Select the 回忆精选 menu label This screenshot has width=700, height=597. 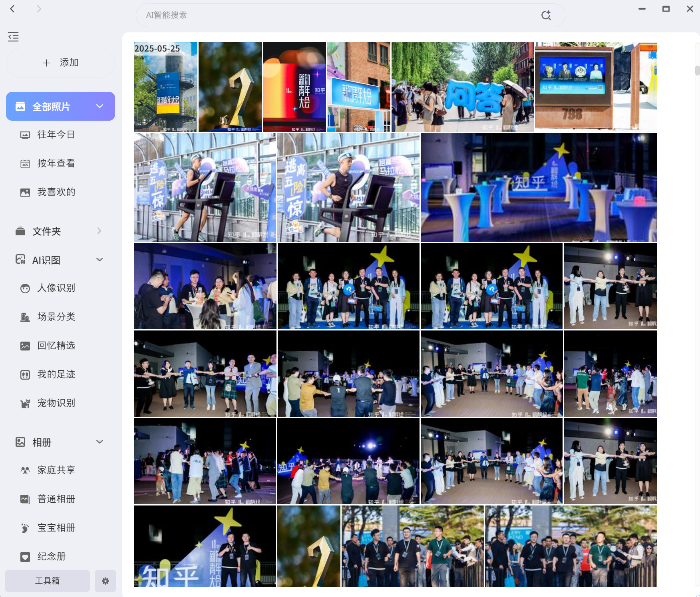tap(56, 346)
